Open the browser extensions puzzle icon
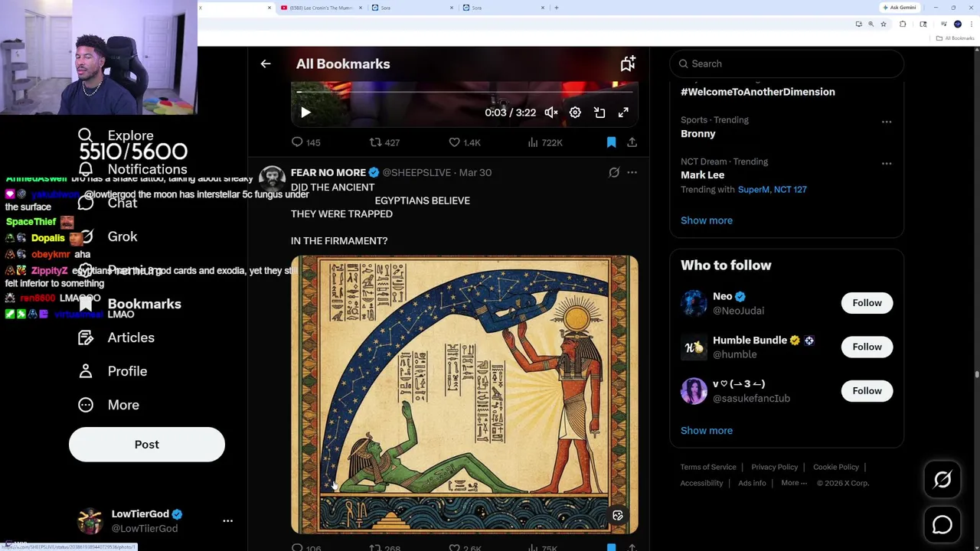980x551 pixels. [x=903, y=24]
